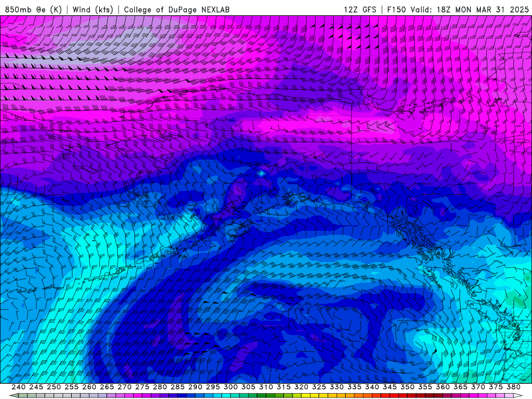
Task: Click the 380 scale label
Action: tap(513, 387)
